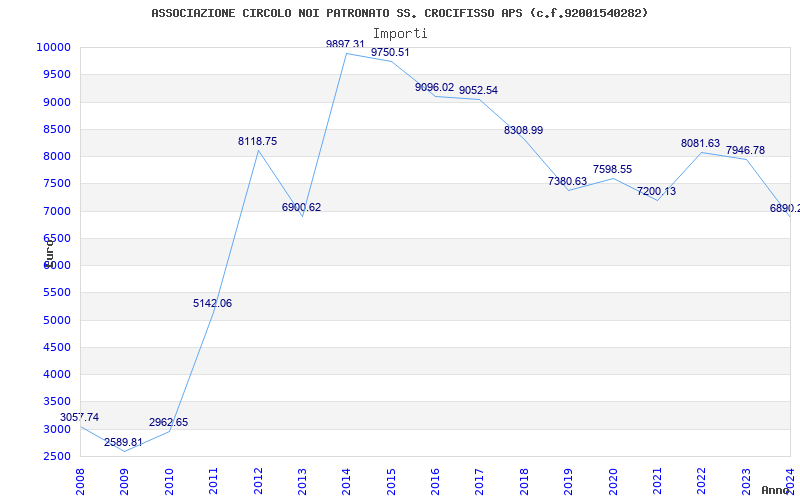Click the 8500 y-axis tick label
The image size is (800, 500).
(x=56, y=129)
